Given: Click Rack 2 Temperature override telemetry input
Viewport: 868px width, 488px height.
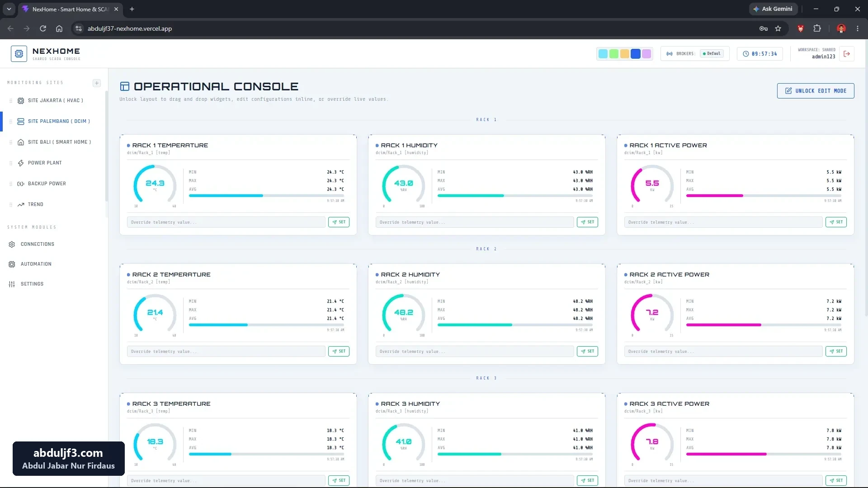Looking at the screenshot, I should [226, 352].
